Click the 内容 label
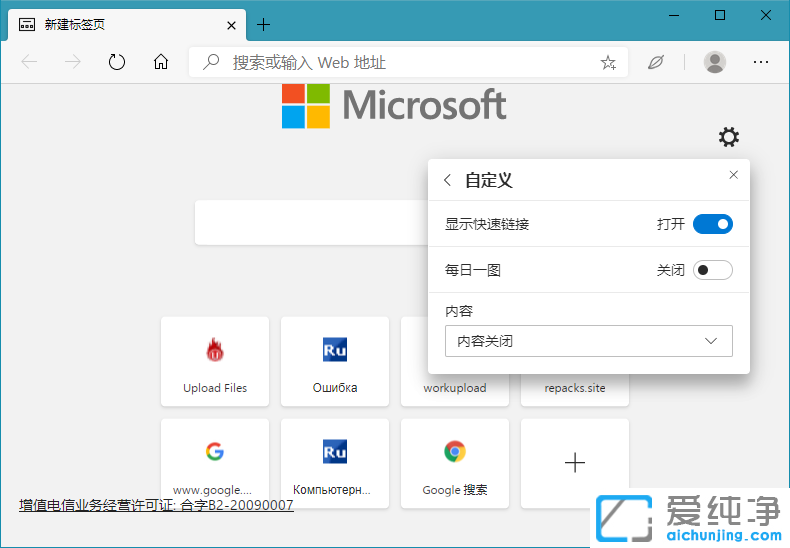The width and height of the screenshot is (790, 548). (458, 311)
